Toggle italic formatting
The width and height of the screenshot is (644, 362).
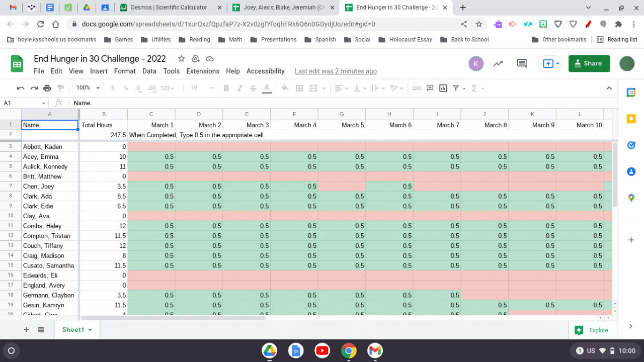point(240,88)
